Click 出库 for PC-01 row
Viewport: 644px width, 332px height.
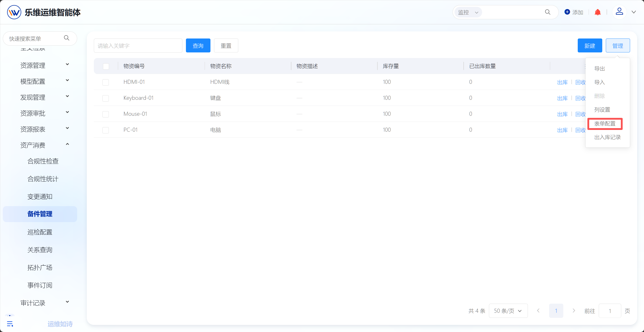point(563,130)
